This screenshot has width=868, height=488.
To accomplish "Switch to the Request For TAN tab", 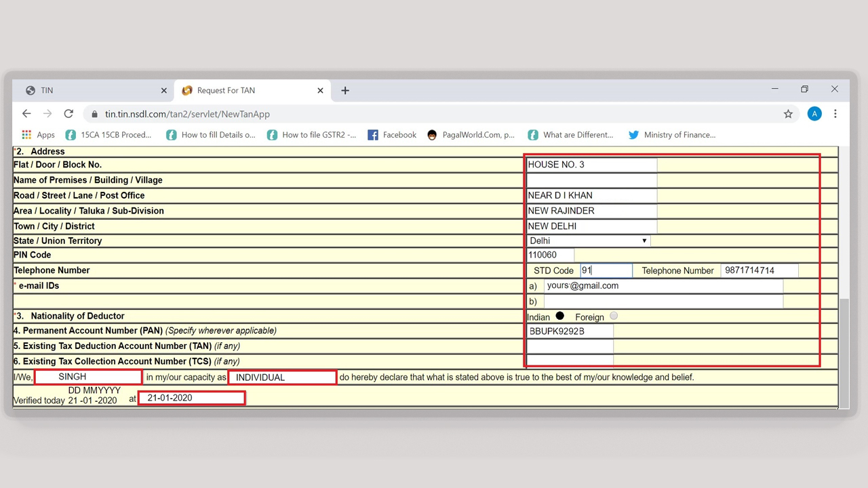I will [x=252, y=90].
